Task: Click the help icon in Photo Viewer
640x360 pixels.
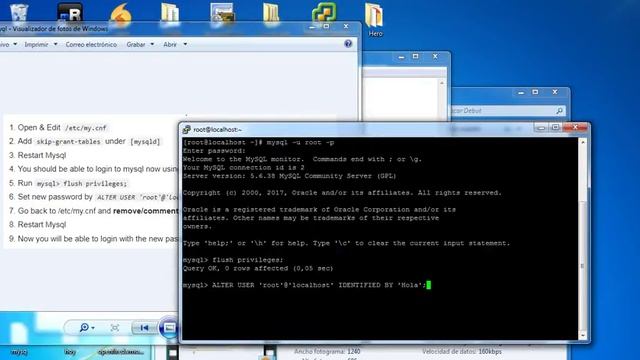Action: pyautogui.click(x=348, y=44)
